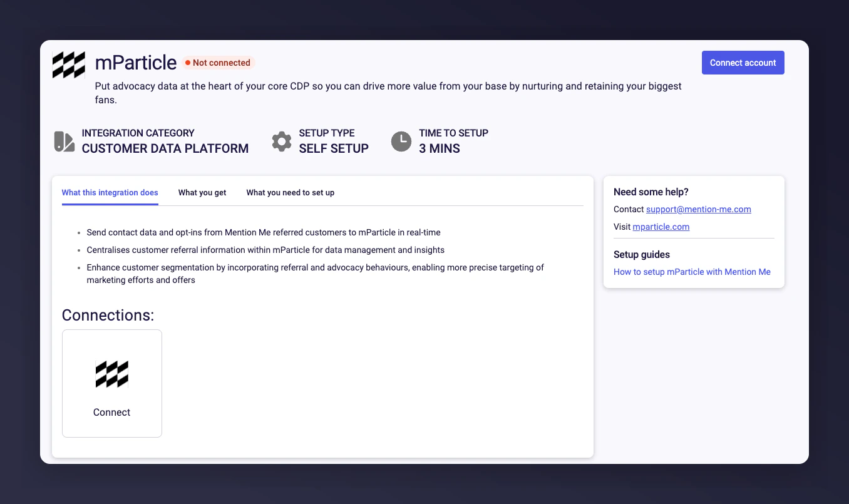849x504 pixels.
Task: Click the Put advocacy data description text
Action: (388, 93)
